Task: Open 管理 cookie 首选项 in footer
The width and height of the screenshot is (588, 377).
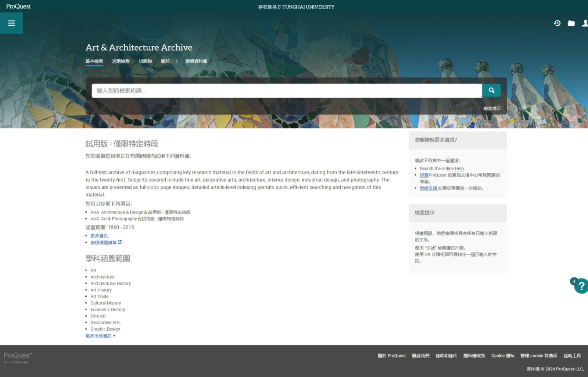Action: (x=539, y=356)
